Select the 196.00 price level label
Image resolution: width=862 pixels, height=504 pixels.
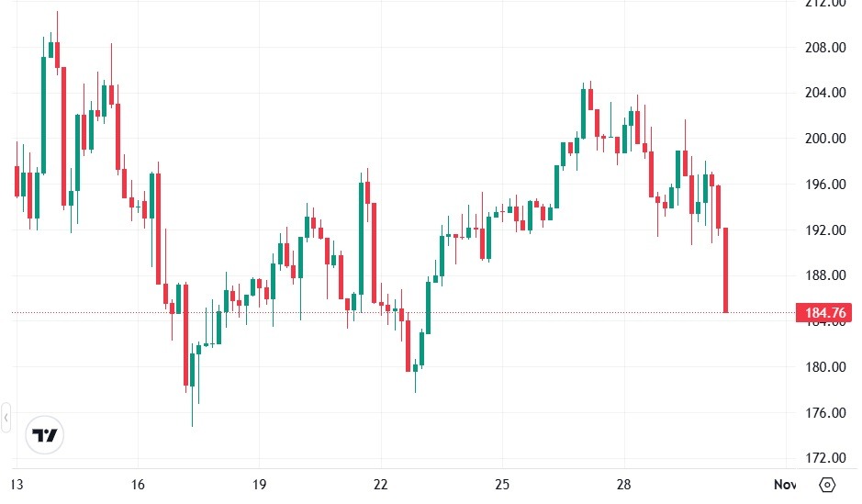coord(824,185)
